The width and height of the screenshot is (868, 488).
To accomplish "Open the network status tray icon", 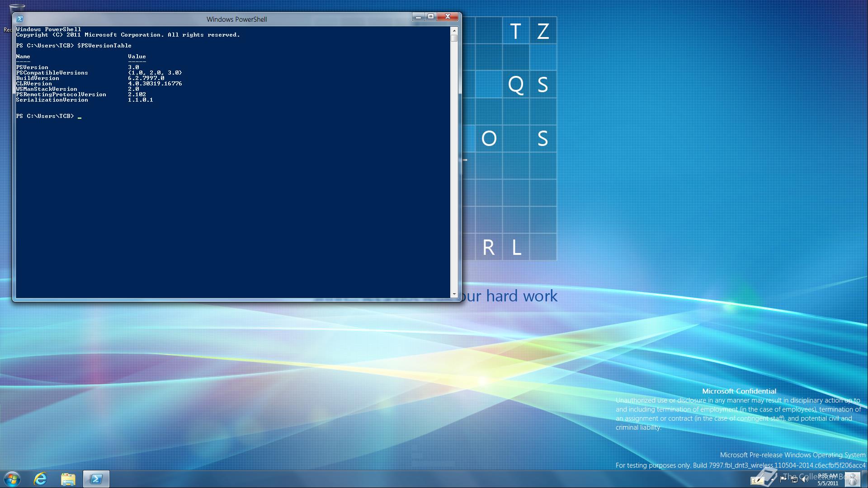I will point(794,480).
